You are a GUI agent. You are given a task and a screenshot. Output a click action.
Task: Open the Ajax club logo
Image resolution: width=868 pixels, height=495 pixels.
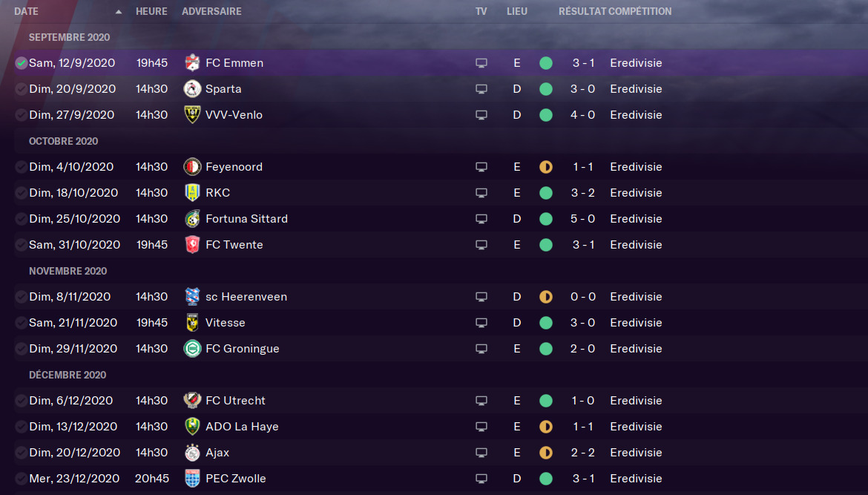tap(192, 453)
